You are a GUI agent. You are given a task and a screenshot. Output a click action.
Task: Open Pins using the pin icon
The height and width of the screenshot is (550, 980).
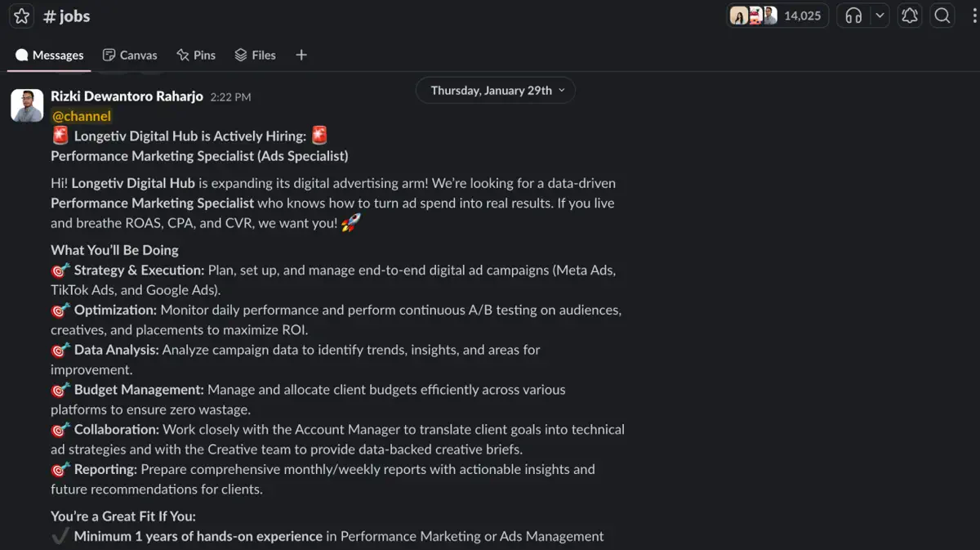click(x=195, y=55)
